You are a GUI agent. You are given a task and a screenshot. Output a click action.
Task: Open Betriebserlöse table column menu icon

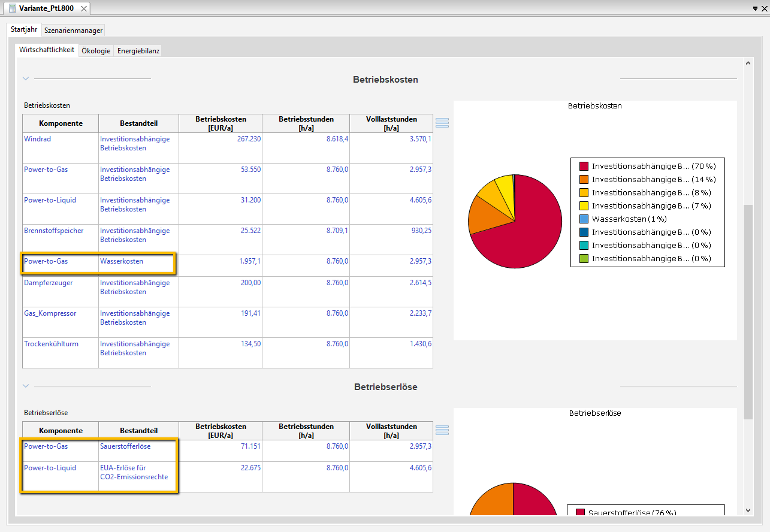tap(442, 430)
